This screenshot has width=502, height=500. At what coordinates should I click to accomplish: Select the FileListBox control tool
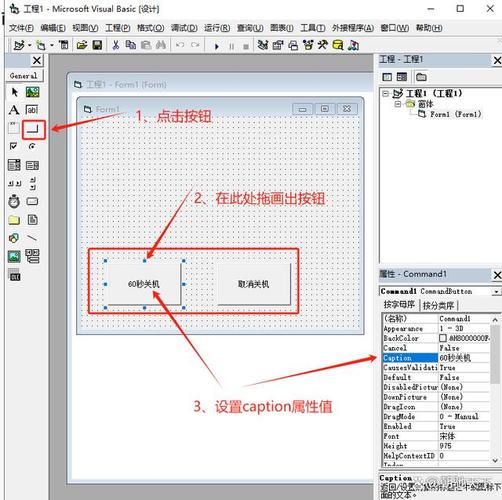coord(32,220)
